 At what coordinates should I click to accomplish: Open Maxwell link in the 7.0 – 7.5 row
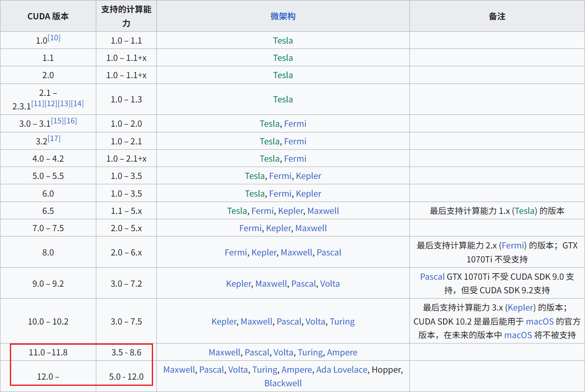click(x=311, y=228)
